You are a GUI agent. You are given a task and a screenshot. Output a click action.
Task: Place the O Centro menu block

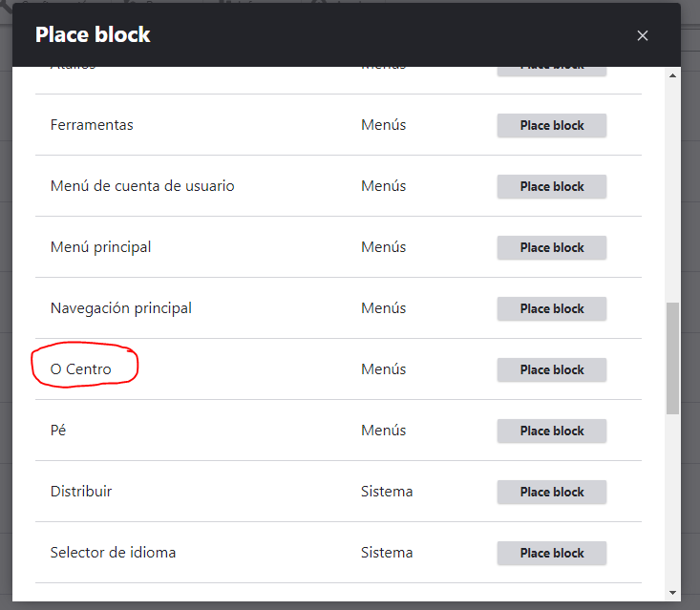click(551, 369)
